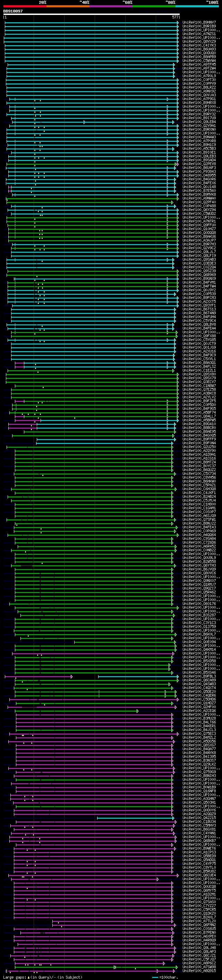Select the UniRef100_B9FFF9 label
Viewport: 222px width, 980px height.
(x=199, y=439)
